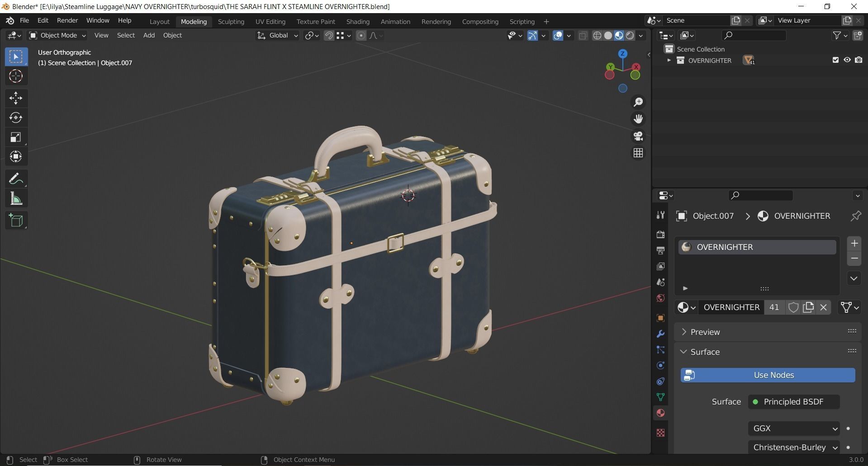Image resolution: width=868 pixels, height=466 pixels.
Task: Choose the Add Cube tool
Action: coord(16,221)
